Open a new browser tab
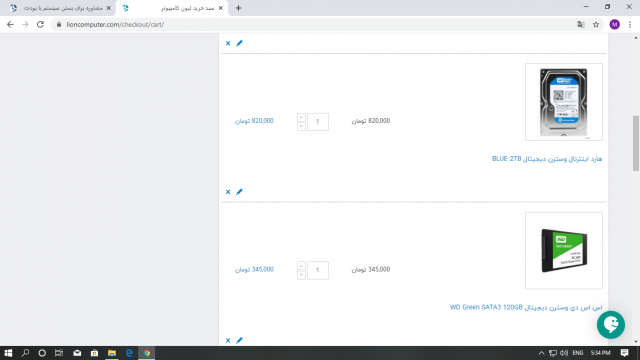The height and width of the screenshot is (360, 640). tap(238, 8)
